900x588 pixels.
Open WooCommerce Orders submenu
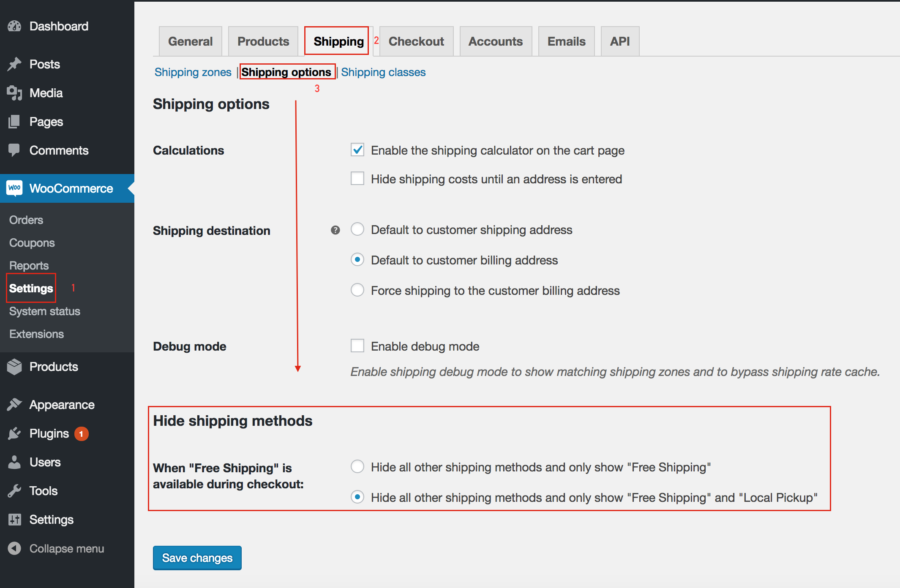click(26, 220)
